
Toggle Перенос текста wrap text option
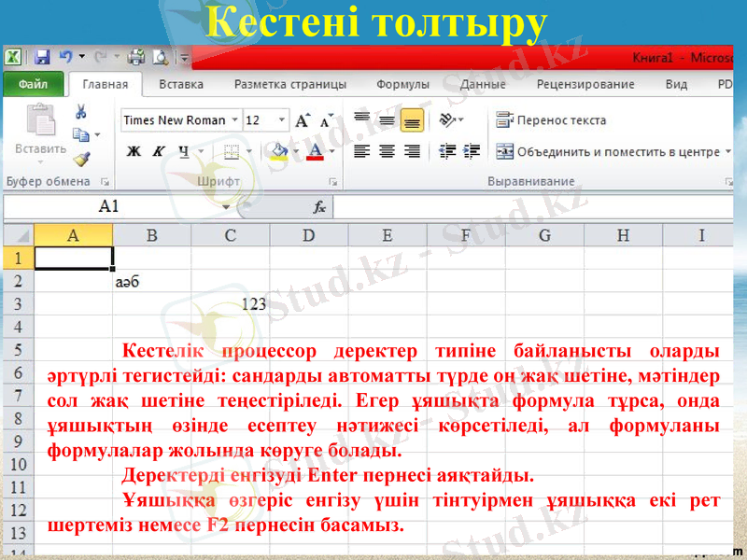(560, 119)
